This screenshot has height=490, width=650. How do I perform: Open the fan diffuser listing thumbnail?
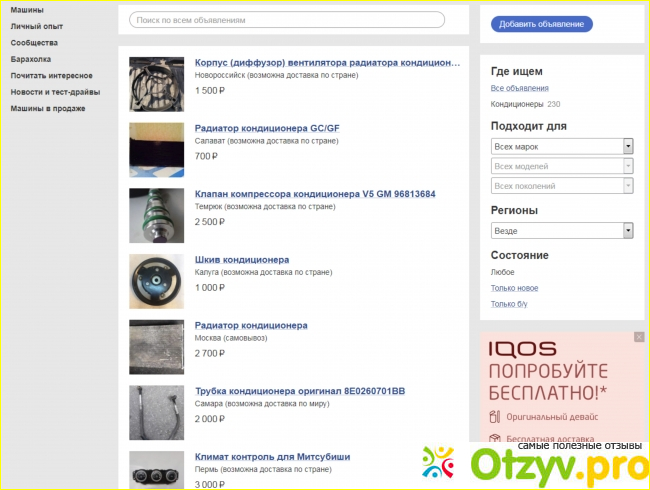[x=156, y=84]
